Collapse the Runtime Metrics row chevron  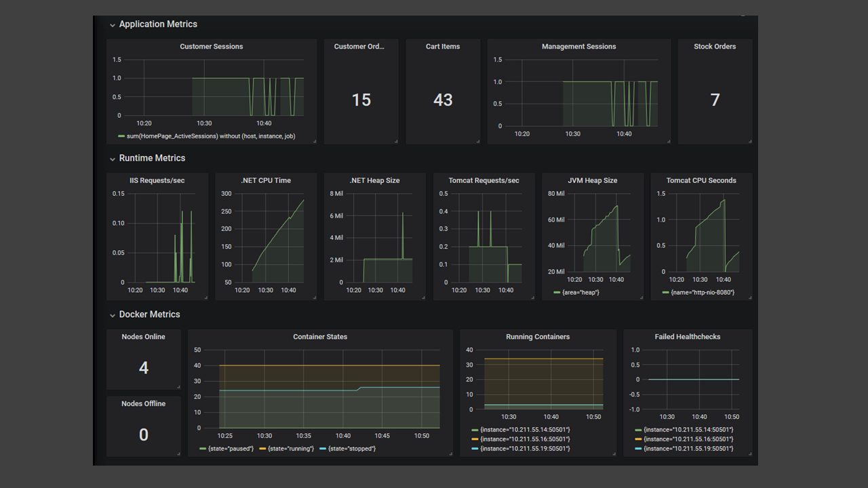113,159
